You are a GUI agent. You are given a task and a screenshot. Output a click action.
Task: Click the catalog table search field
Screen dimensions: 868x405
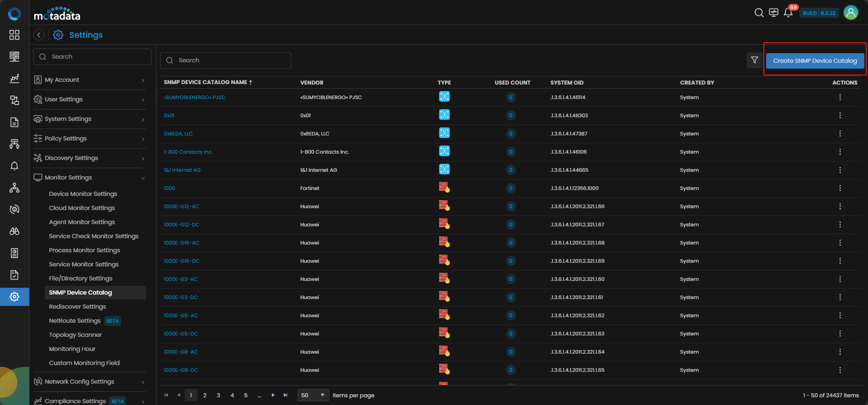[226, 60]
